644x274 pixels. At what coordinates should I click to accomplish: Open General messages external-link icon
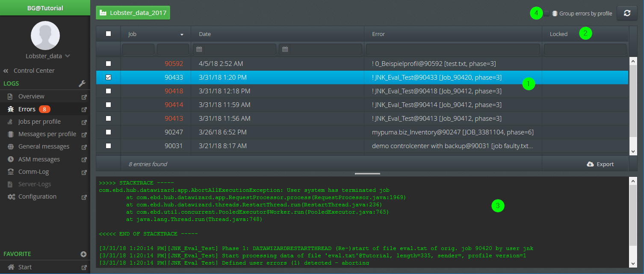click(x=84, y=147)
